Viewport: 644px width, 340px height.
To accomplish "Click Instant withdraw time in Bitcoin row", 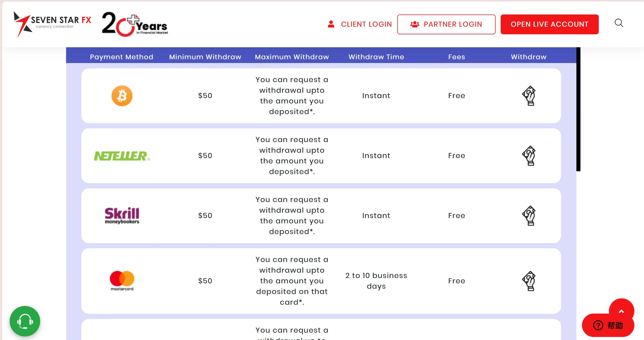I will click(376, 96).
